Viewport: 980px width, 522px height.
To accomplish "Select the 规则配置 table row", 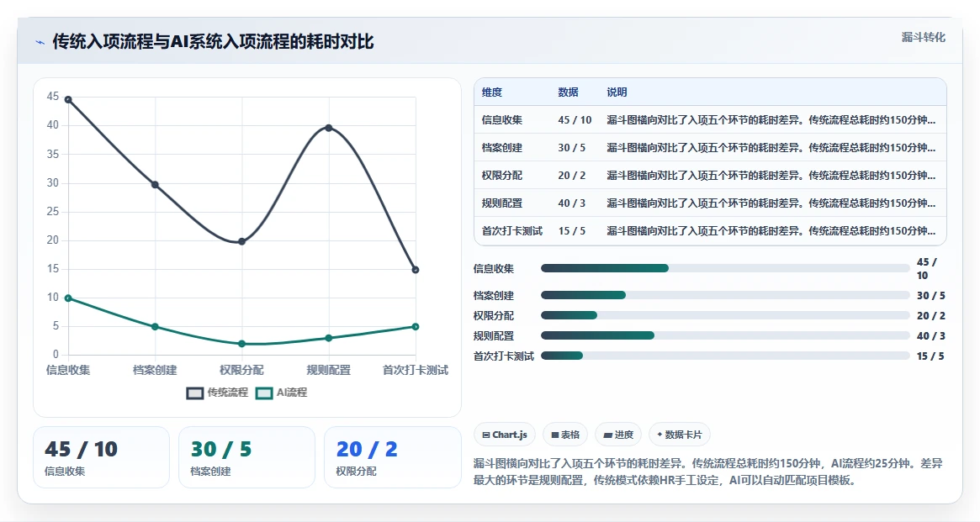I will [710, 203].
